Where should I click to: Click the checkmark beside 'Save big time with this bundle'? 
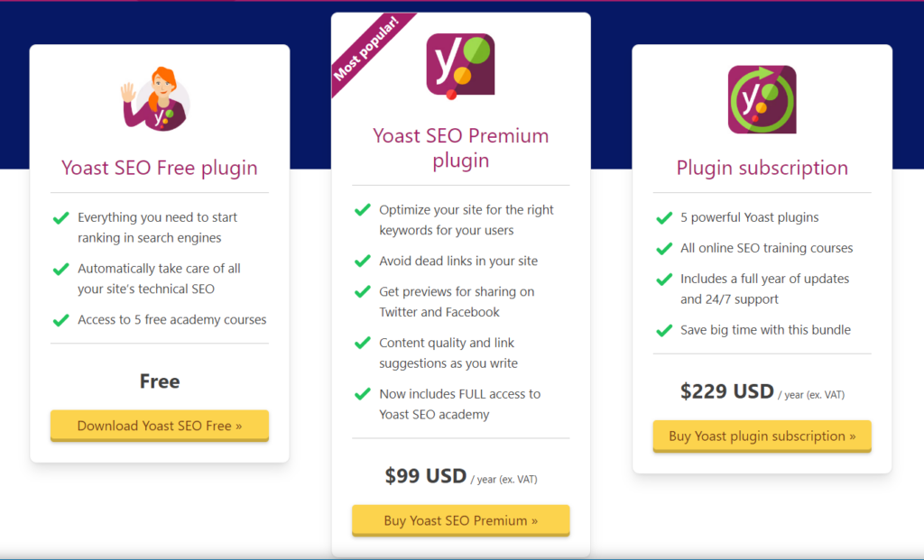click(x=664, y=330)
